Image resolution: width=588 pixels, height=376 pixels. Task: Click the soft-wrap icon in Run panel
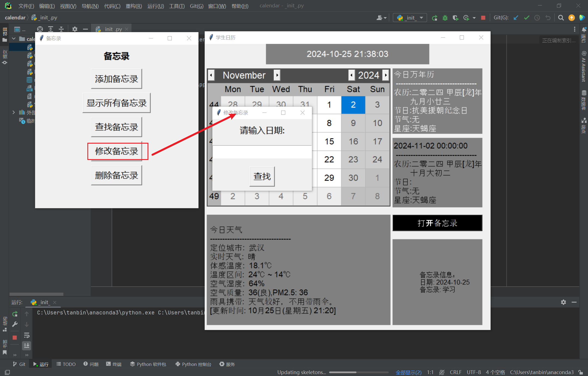tap(27, 335)
